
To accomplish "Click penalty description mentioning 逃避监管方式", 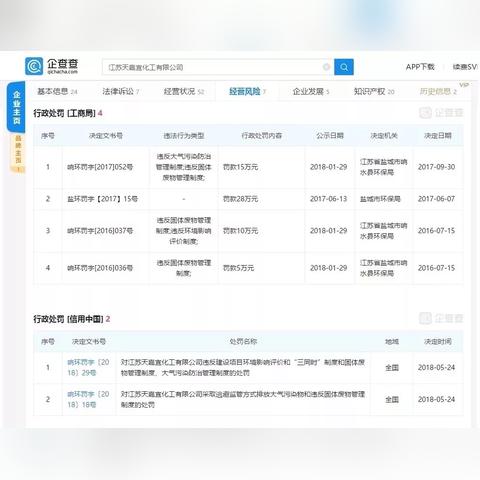I will point(243,399).
